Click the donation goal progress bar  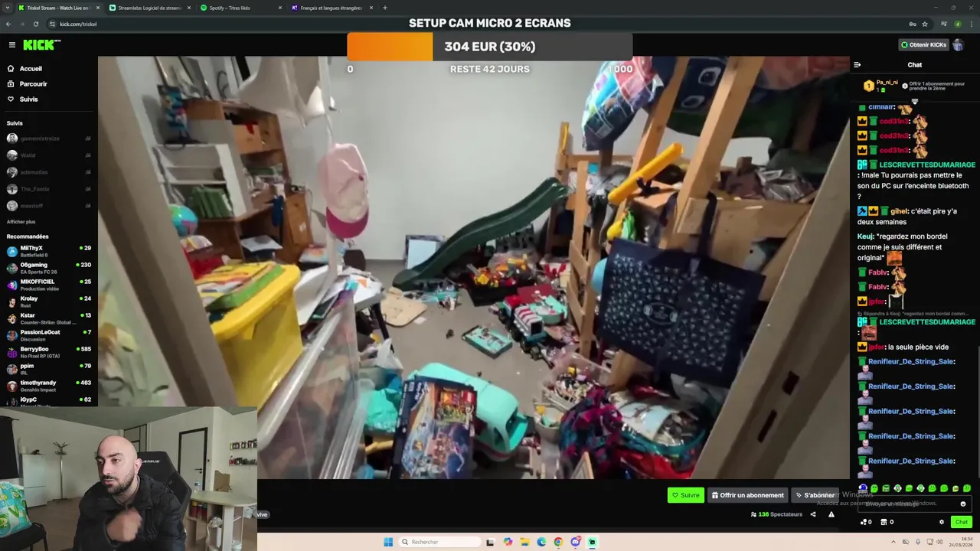pyautogui.click(x=490, y=47)
